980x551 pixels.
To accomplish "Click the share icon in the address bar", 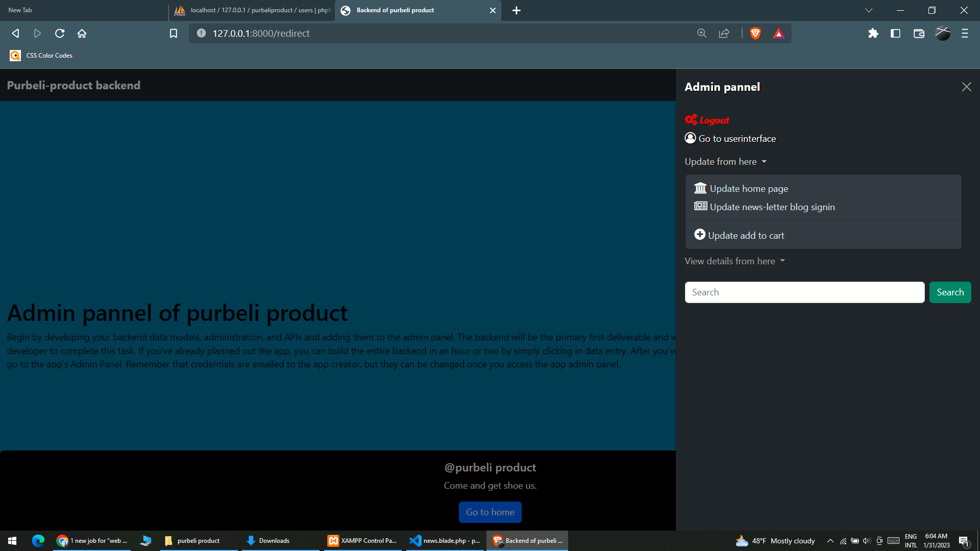I will pos(724,33).
